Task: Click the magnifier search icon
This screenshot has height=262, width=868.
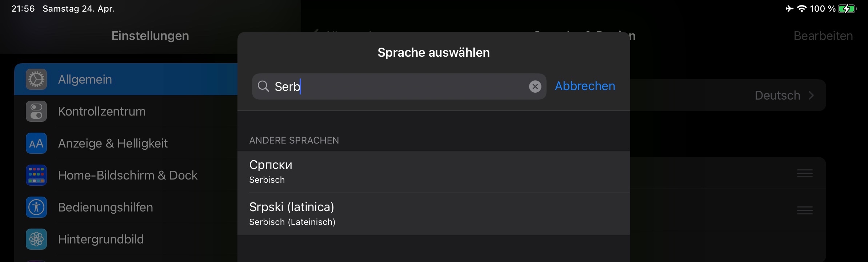Action: (263, 86)
